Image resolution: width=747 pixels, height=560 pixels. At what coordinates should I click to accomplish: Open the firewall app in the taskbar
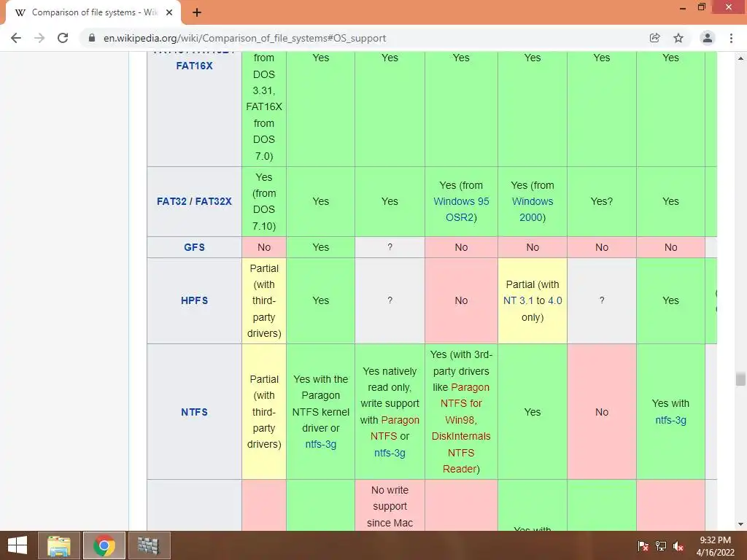[149, 545]
